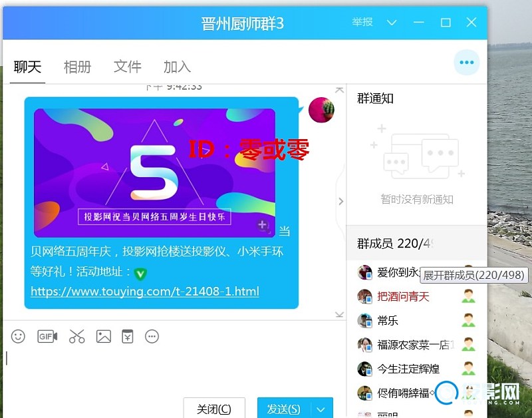Viewport: 532px width, 418px height.
Task: Open the touying.com t-21408-1 link
Action: tap(145, 292)
